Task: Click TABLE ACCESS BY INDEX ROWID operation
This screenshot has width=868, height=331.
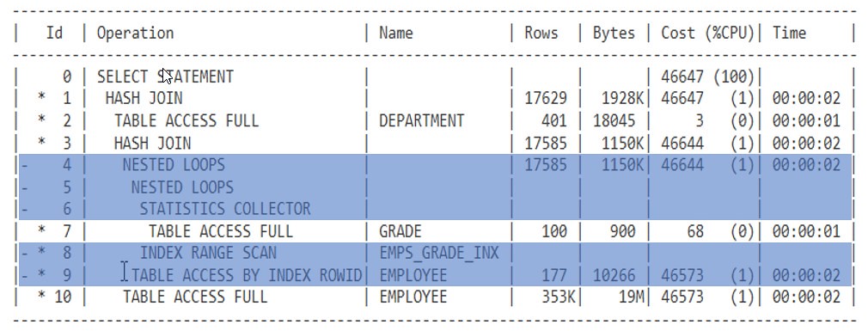Action: click(247, 275)
